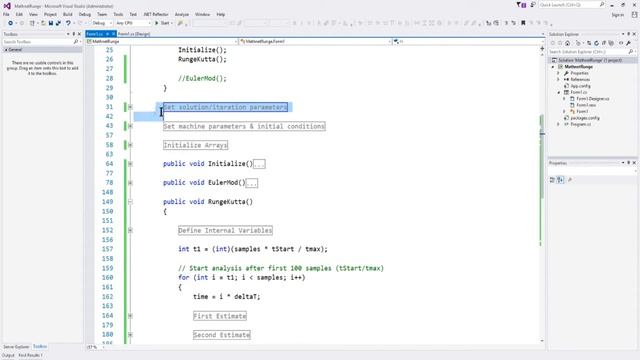Expand the 'Set solution/iteration parameters' region
This screenshot has height=360, width=640.
coord(130,107)
